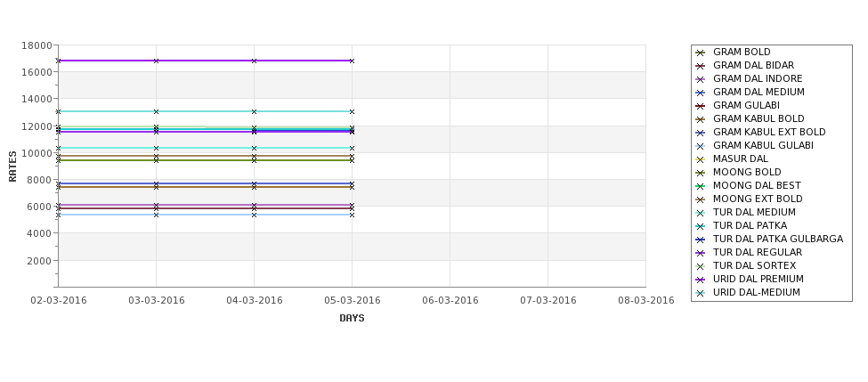Click the GRAM BOLD legend marker icon

coord(701,53)
